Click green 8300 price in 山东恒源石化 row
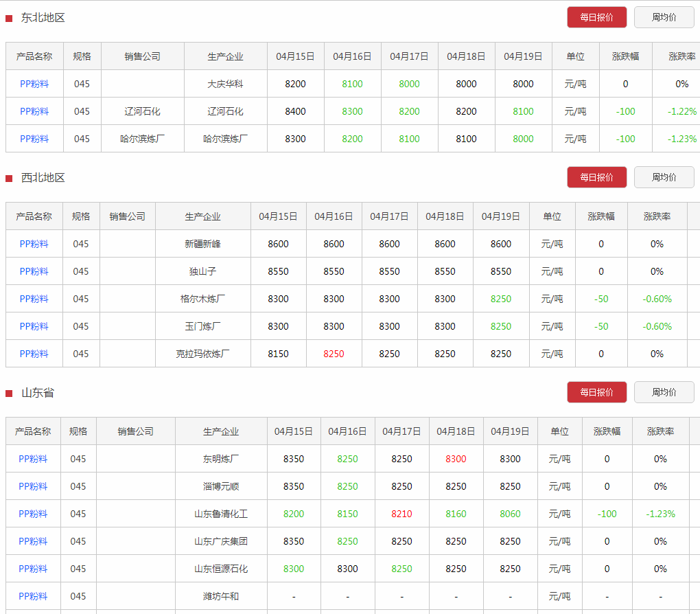 click(294, 569)
